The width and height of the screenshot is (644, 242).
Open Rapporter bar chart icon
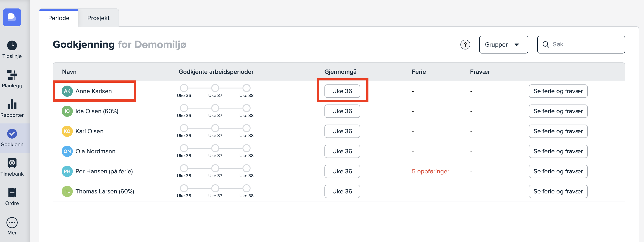click(x=12, y=104)
